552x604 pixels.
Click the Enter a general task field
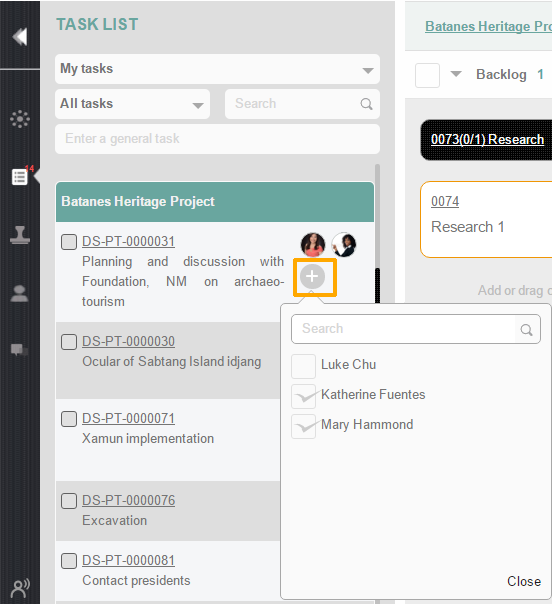[218, 139]
